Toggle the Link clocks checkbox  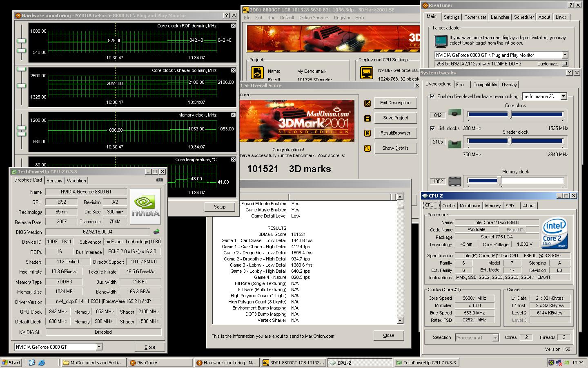click(x=432, y=128)
